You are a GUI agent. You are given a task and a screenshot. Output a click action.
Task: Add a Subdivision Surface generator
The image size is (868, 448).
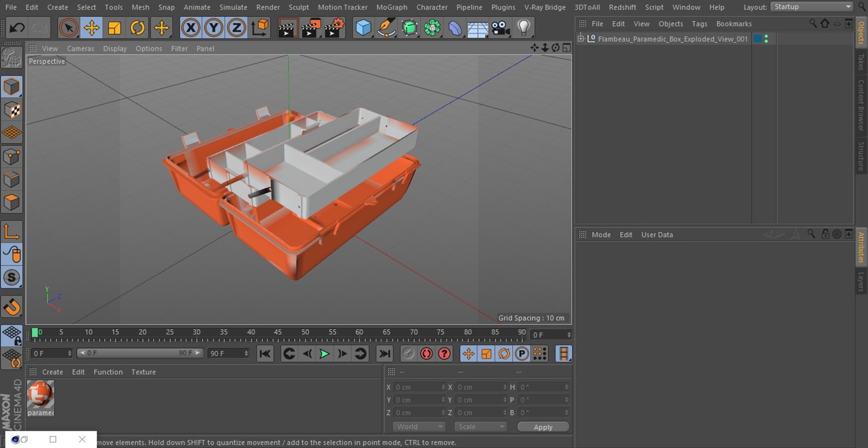410,28
